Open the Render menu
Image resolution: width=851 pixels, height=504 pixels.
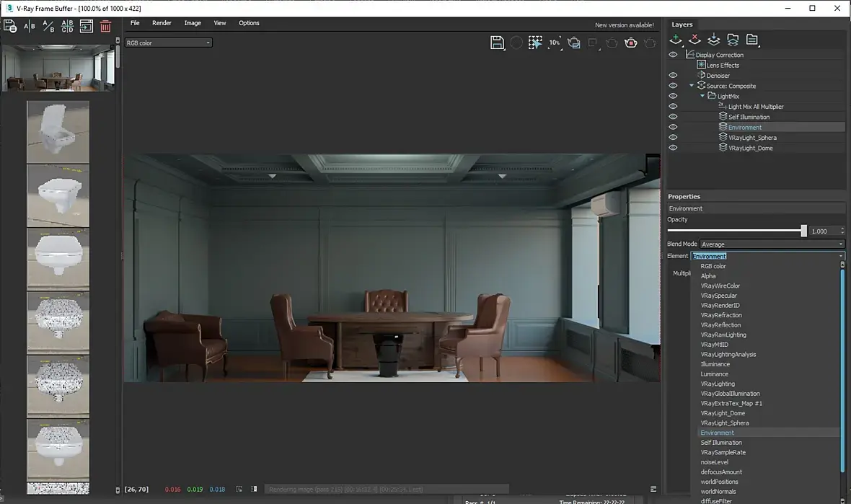[x=162, y=23]
